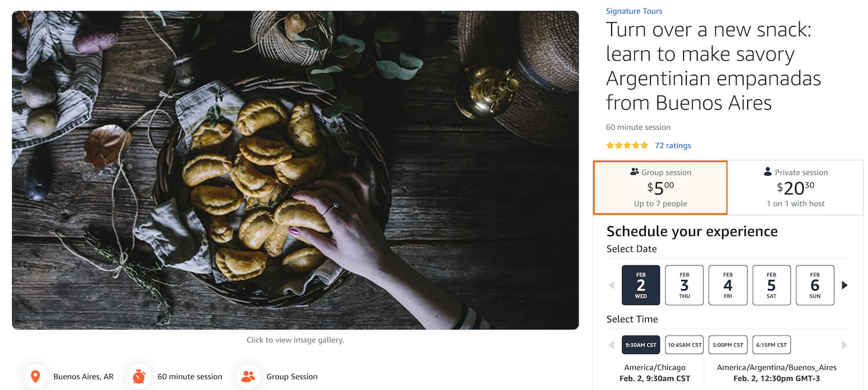This screenshot has height=390, width=868.
Task: Select the 10:45AM CST time slot
Action: (684, 345)
